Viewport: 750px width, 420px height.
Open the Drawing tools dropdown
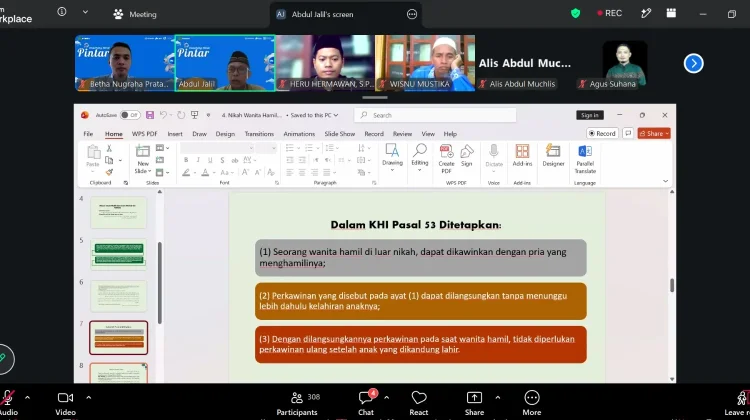392,158
